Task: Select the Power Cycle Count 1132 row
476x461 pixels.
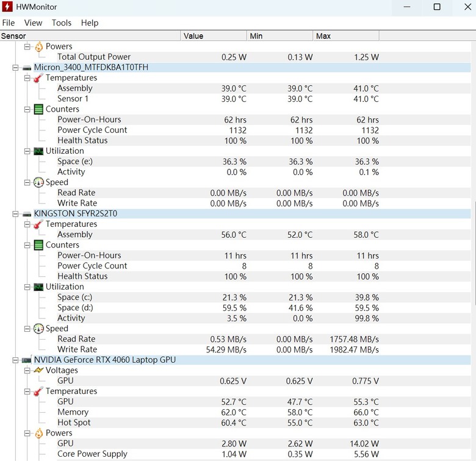Action: coord(264,130)
